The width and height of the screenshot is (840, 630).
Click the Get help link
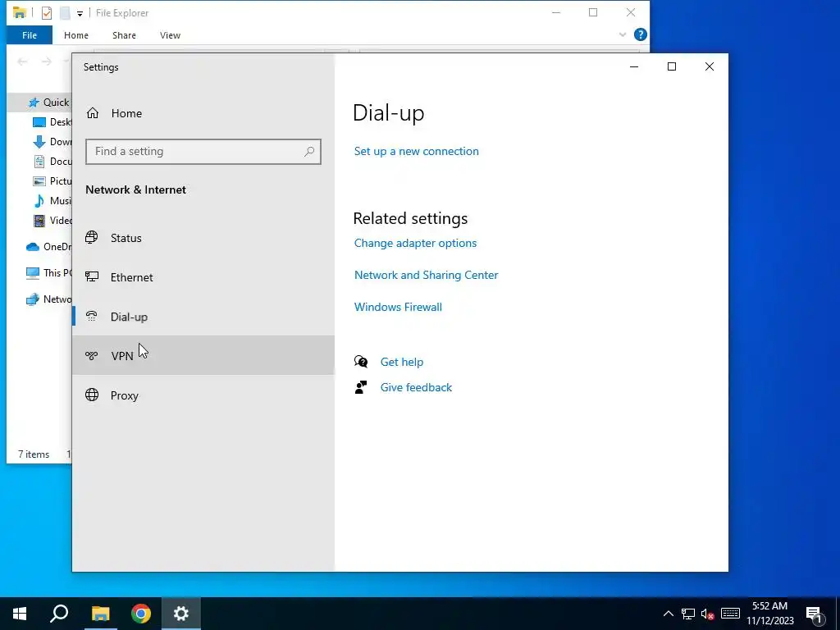(402, 362)
